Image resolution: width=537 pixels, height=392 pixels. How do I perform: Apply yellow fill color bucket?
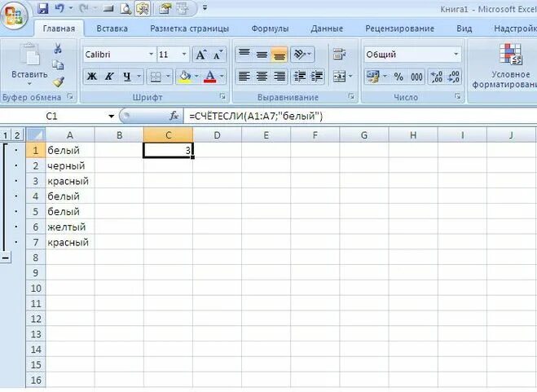click(x=185, y=77)
